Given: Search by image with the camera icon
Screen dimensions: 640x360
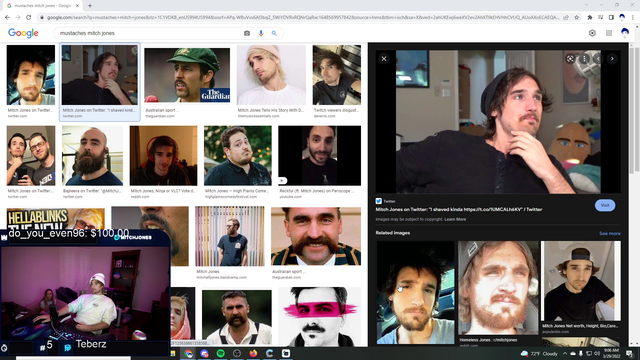Looking at the screenshot, I should pos(247,33).
